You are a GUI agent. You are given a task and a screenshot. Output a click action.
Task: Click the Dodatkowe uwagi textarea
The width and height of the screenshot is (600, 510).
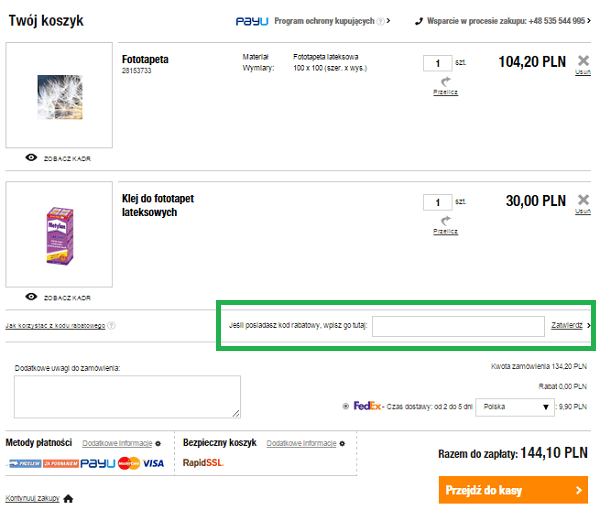click(126, 396)
